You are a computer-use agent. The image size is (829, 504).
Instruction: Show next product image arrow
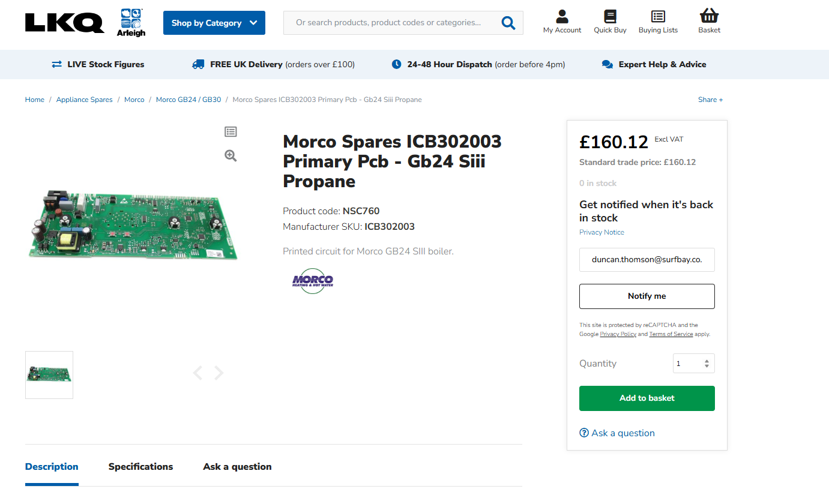(219, 373)
